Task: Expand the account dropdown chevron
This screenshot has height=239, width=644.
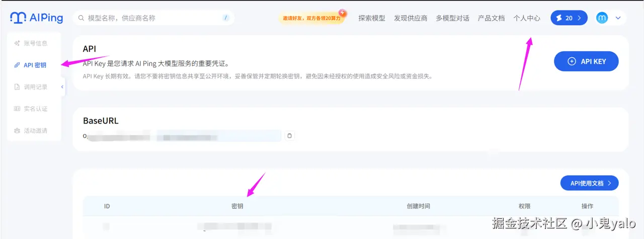Action: point(618,18)
